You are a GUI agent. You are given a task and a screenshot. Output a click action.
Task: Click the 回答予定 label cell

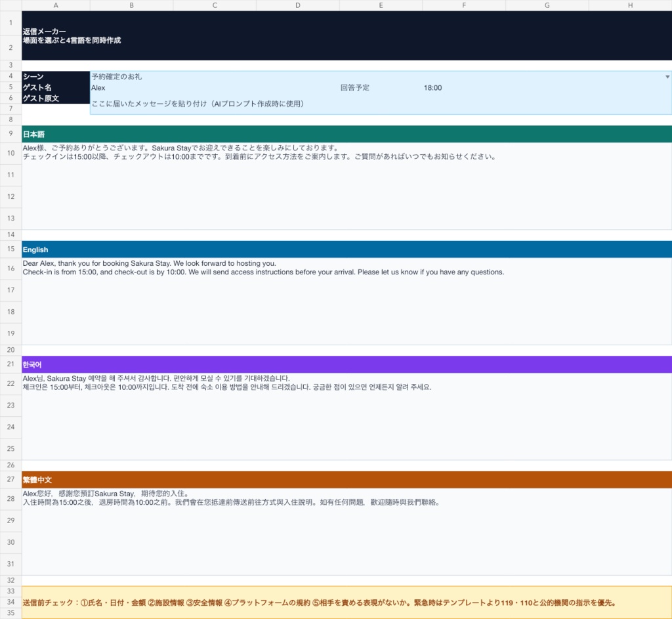pos(381,87)
